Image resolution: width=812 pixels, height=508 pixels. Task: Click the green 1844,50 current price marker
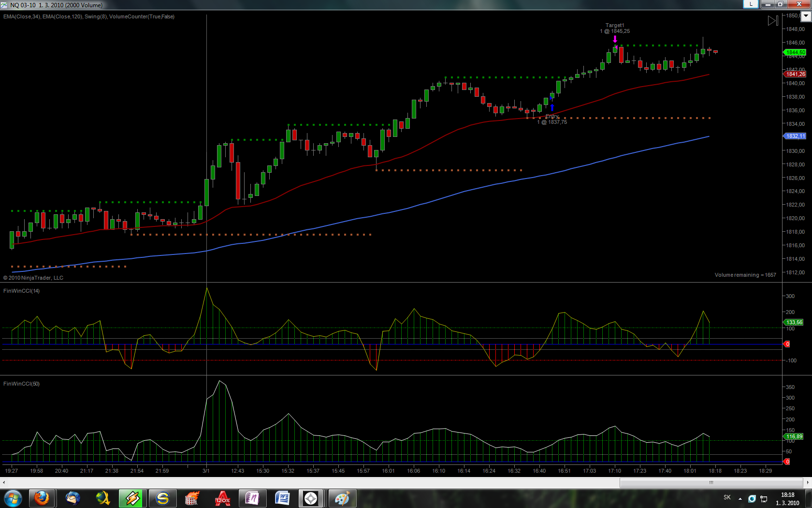point(795,52)
